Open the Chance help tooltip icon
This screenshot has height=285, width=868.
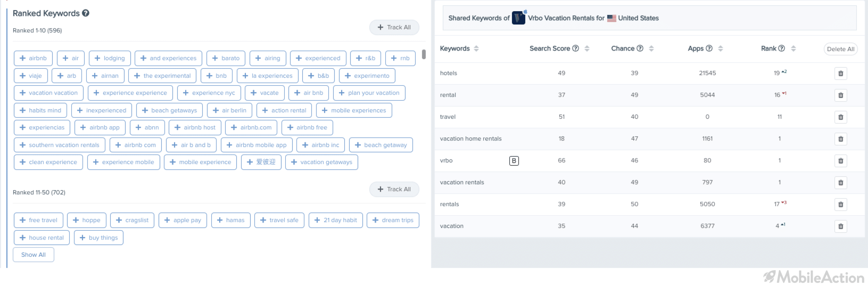click(640, 48)
